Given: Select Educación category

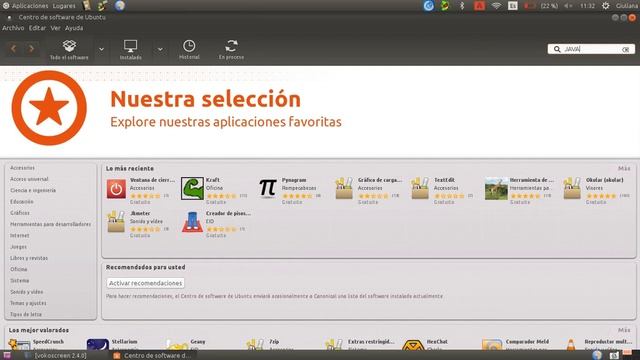Looking at the screenshot, I should pyautogui.click(x=22, y=202).
